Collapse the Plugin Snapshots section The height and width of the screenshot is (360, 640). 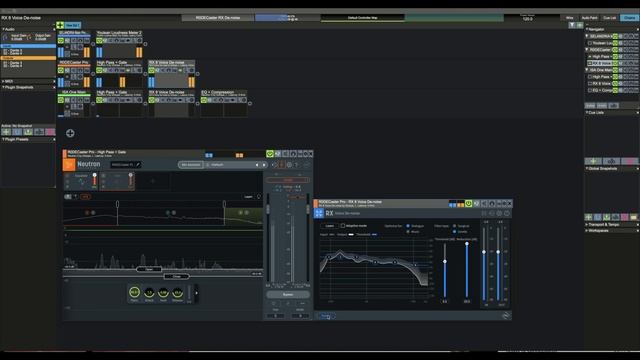tap(3, 87)
